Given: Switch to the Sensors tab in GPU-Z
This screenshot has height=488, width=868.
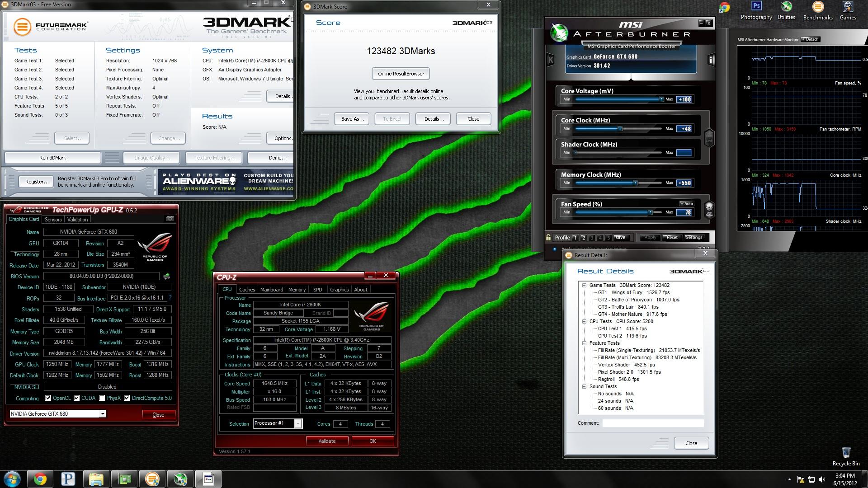Looking at the screenshot, I should 53,220.
